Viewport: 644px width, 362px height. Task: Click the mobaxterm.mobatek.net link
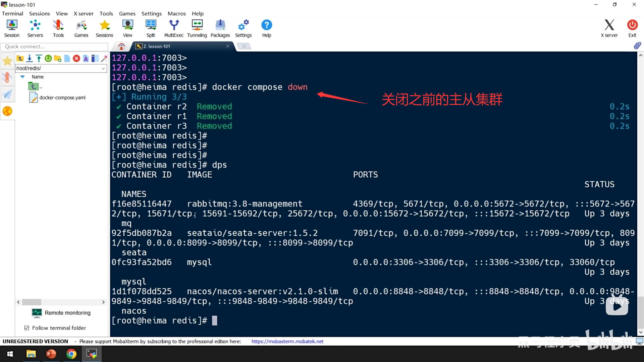coord(287,341)
